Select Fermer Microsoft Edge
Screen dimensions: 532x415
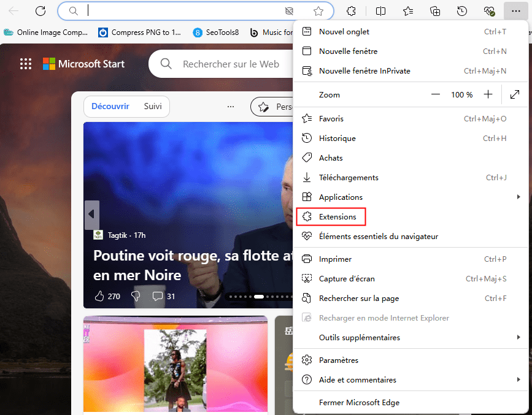[411, 403]
